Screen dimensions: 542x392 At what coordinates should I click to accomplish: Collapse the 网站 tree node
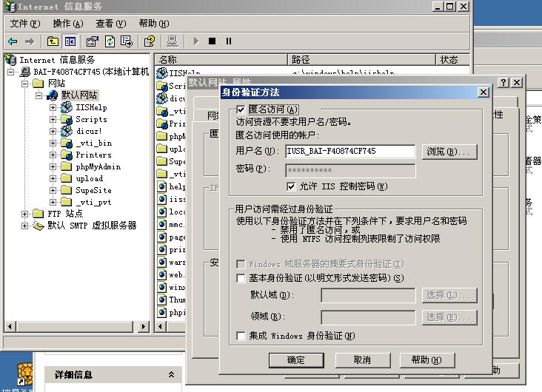click(x=25, y=84)
